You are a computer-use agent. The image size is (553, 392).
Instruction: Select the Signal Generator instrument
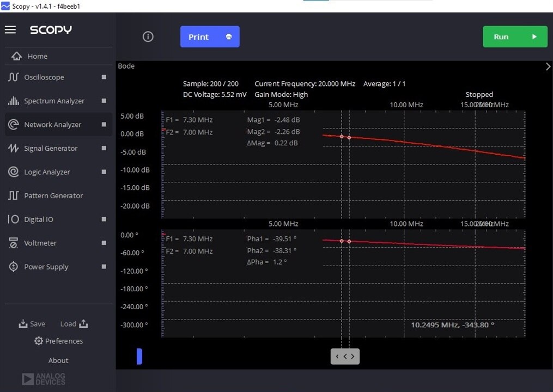click(51, 148)
